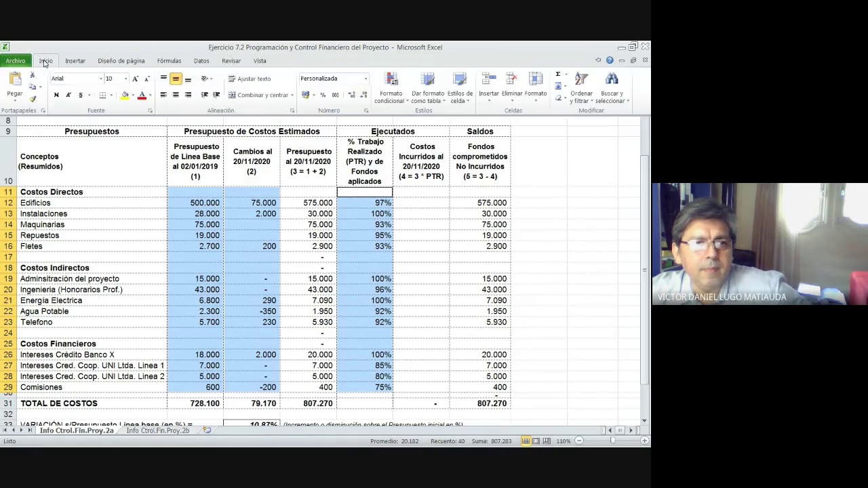This screenshot has width=868, height=488.
Task: Switch to the Datos tab
Action: (x=201, y=61)
